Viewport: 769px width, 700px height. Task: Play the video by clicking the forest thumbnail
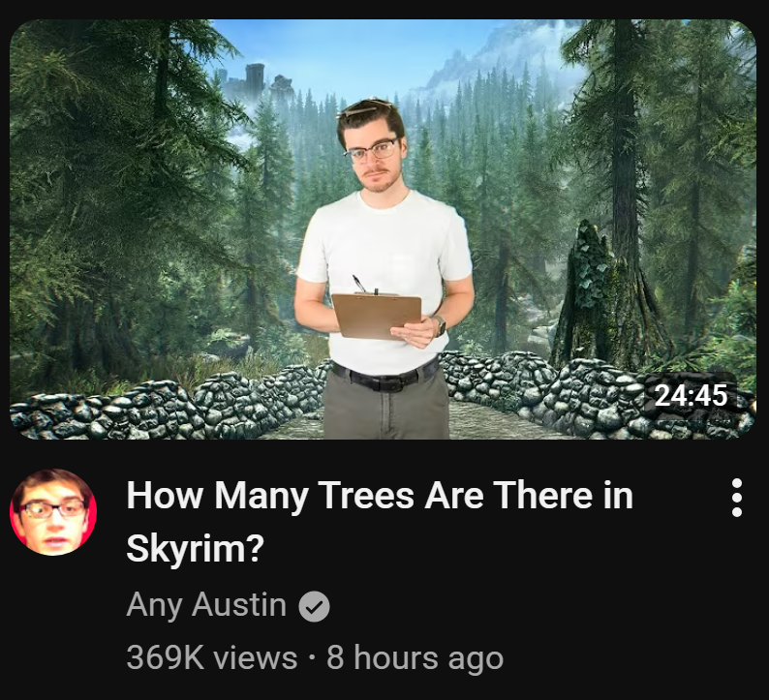[383, 228]
